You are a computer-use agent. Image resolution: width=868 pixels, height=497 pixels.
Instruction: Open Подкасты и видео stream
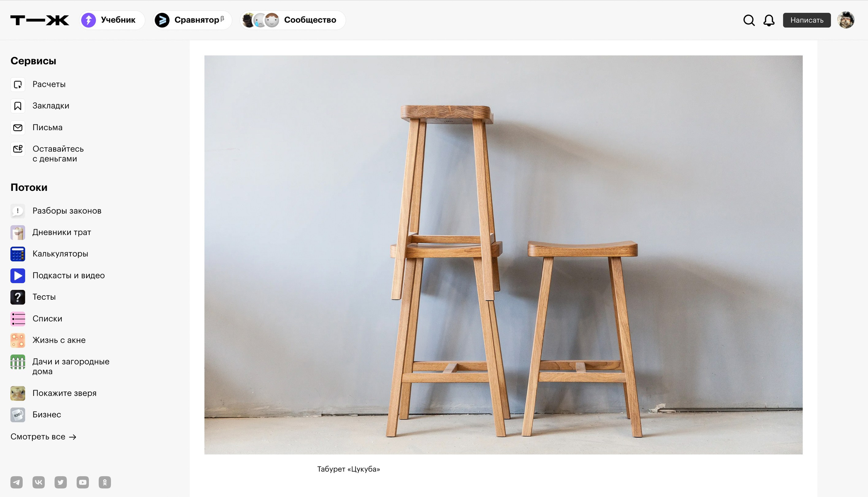tap(68, 276)
